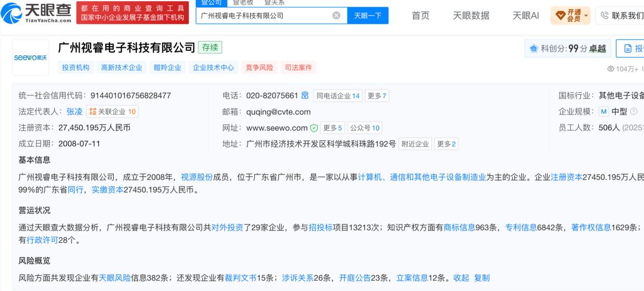Viewport: 644px width, 291px height.
Task: Click the 企业技术中心 tag
Action: pos(214,68)
